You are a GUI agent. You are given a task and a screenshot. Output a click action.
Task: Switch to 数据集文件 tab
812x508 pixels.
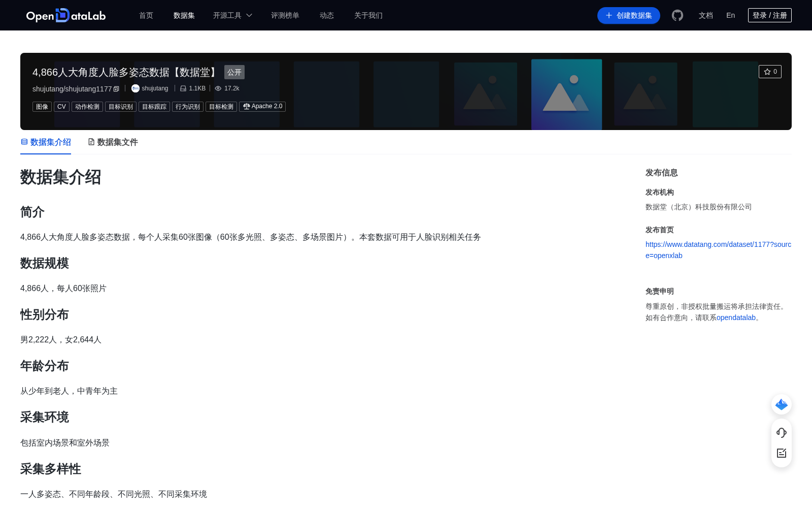(x=113, y=142)
